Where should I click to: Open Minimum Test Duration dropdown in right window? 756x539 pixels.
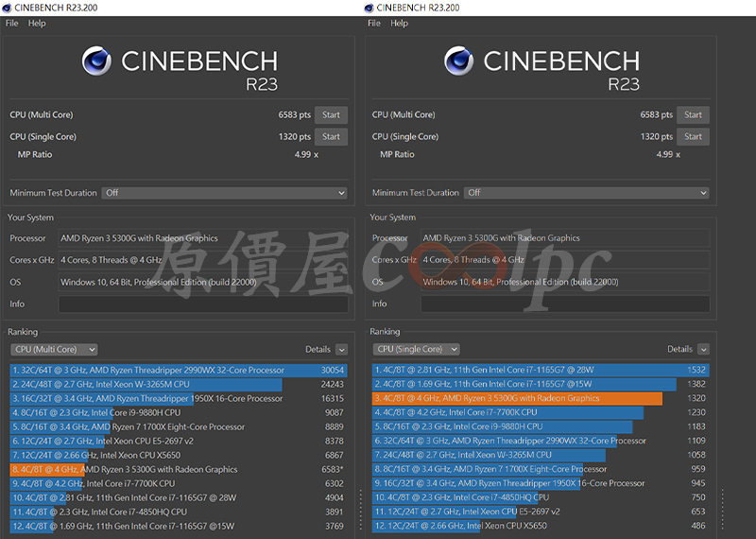(x=586, y=193)
